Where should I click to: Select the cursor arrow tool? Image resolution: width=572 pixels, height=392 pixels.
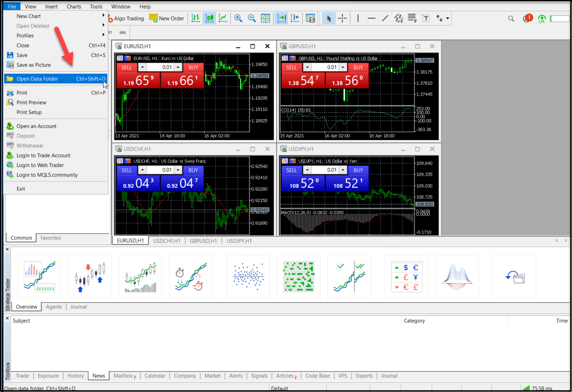(329, 18)
